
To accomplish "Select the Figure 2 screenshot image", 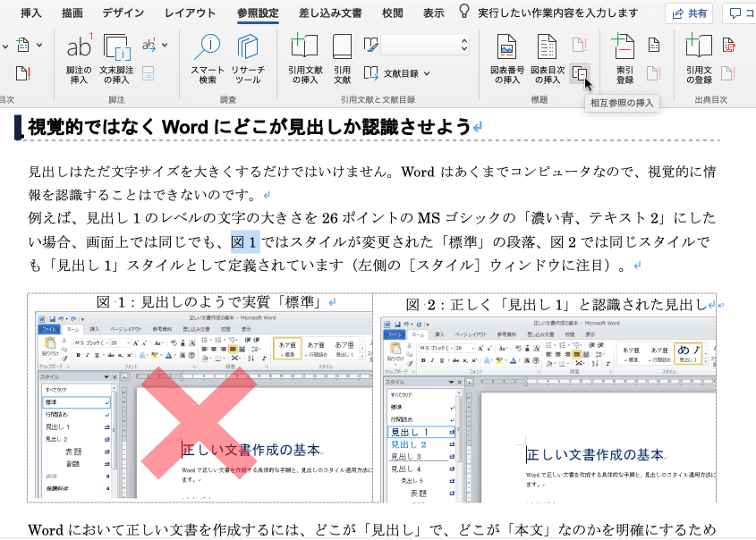I will (x=548, y=410).
